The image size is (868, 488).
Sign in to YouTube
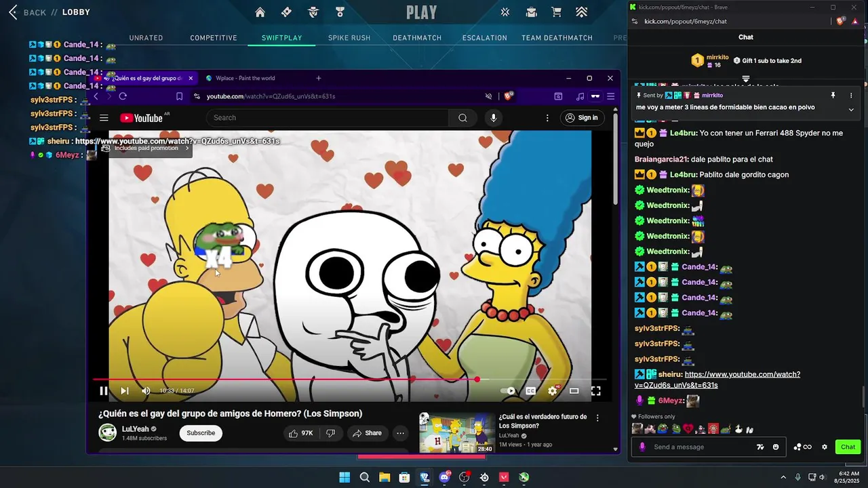(582, 118)
